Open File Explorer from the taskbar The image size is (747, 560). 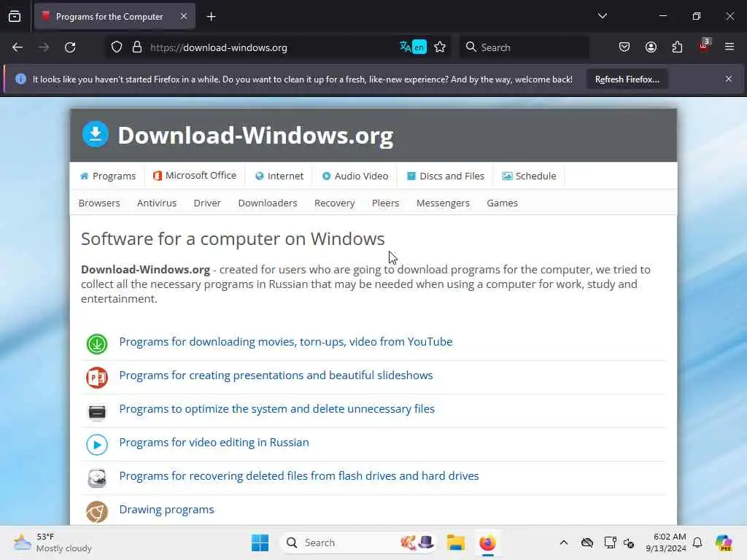(455, 542)
